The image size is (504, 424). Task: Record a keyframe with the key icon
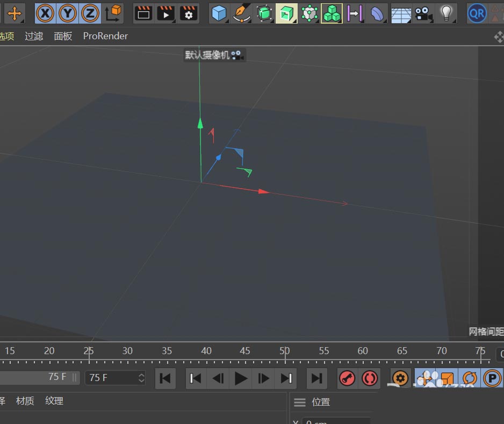348,378
